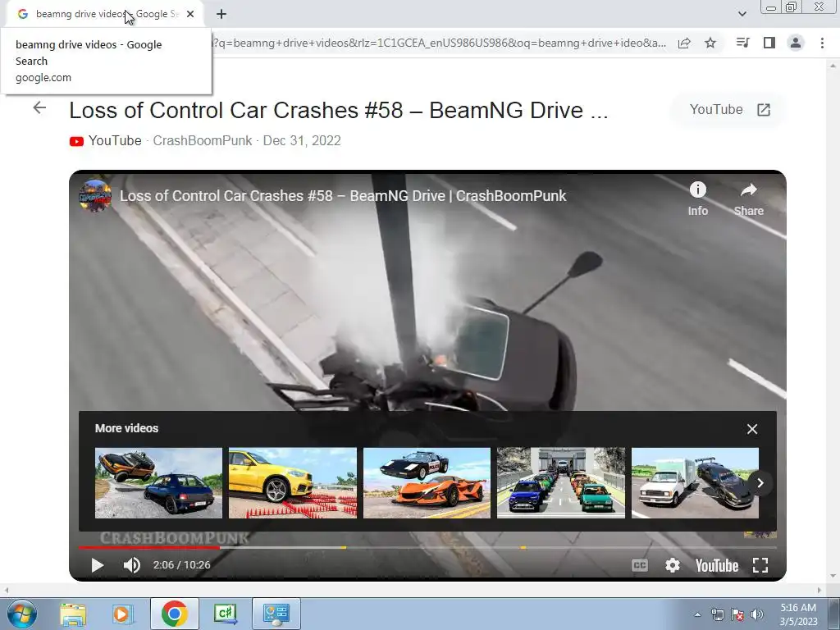
Task: Click the 2:06 / 10:26 time display
Action: [181, 565]
